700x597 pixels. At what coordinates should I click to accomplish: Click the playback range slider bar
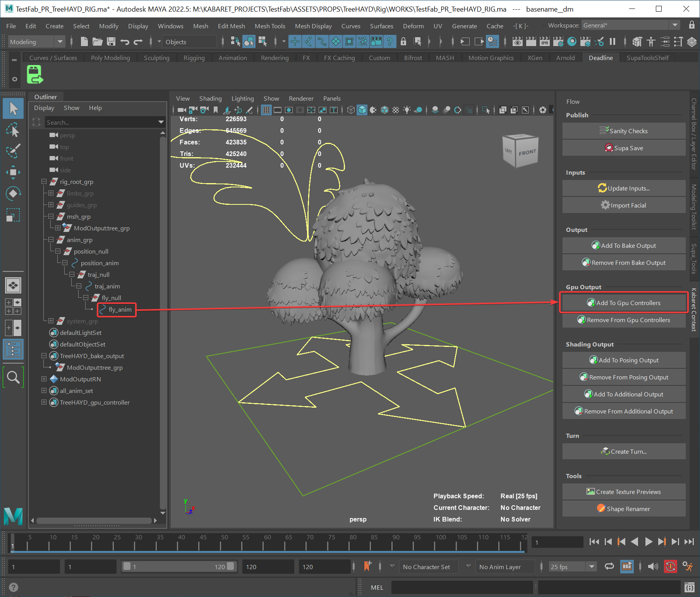(x=178, y=566)
